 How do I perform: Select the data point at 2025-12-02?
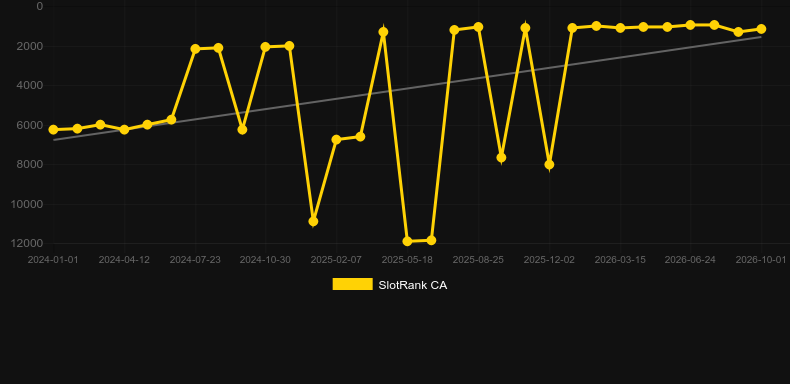point(549,164)
